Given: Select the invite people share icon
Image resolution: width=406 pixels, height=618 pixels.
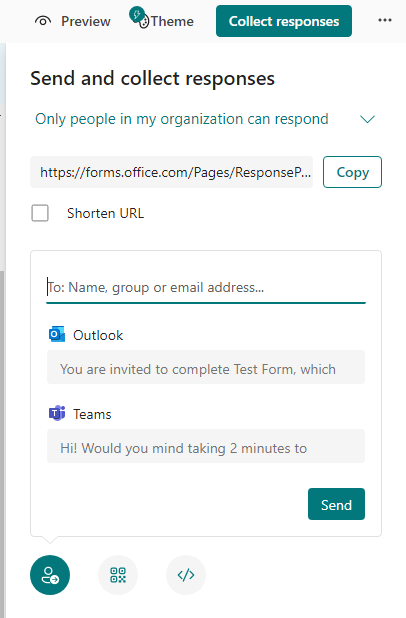Looking at the screenshot, I should [x=50, y=575].
